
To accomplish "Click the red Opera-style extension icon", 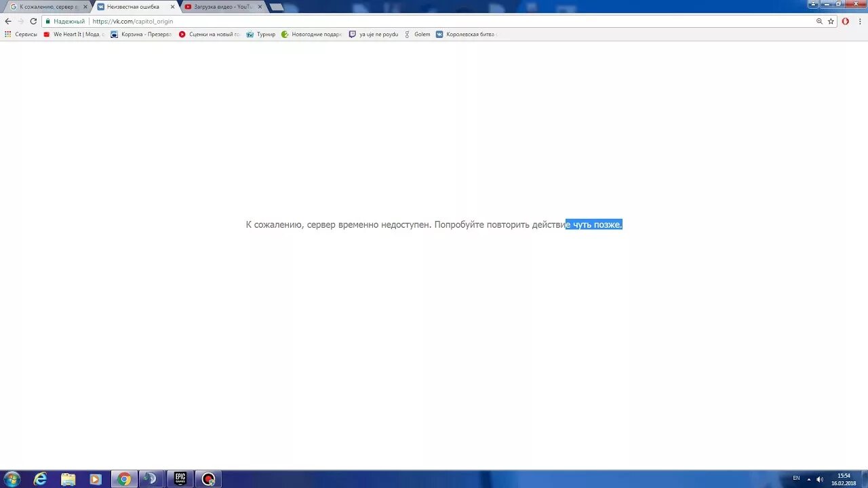I will 846,21.
